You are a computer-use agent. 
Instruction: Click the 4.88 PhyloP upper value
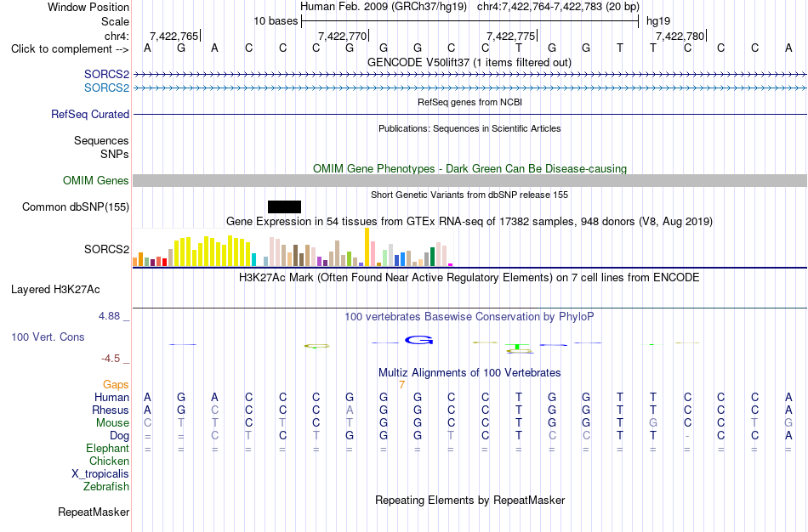coord(109,315)
